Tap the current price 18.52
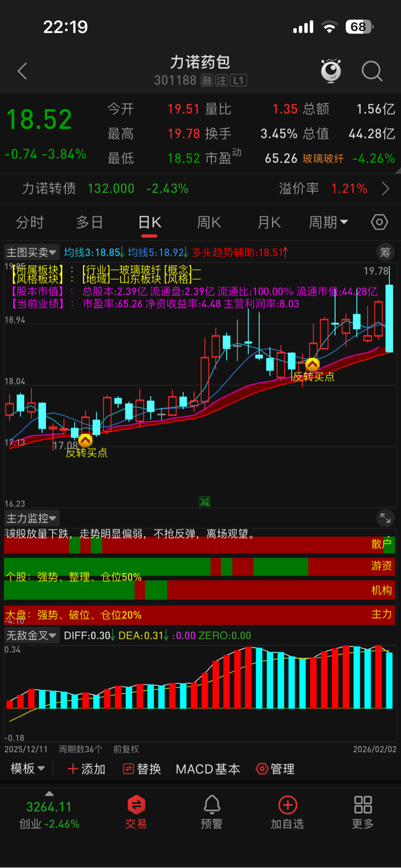Viewport: 401px width, 868px height. (x=39, y=120)
